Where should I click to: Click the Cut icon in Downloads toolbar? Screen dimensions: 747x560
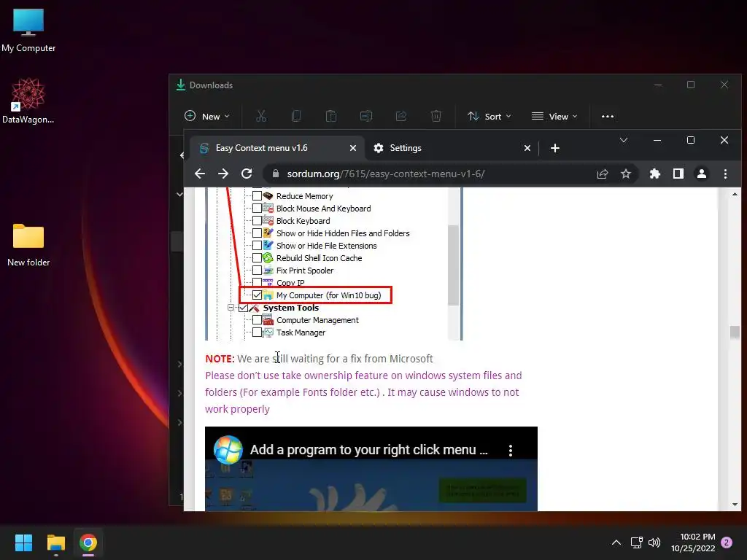click(x=261, y=116)
